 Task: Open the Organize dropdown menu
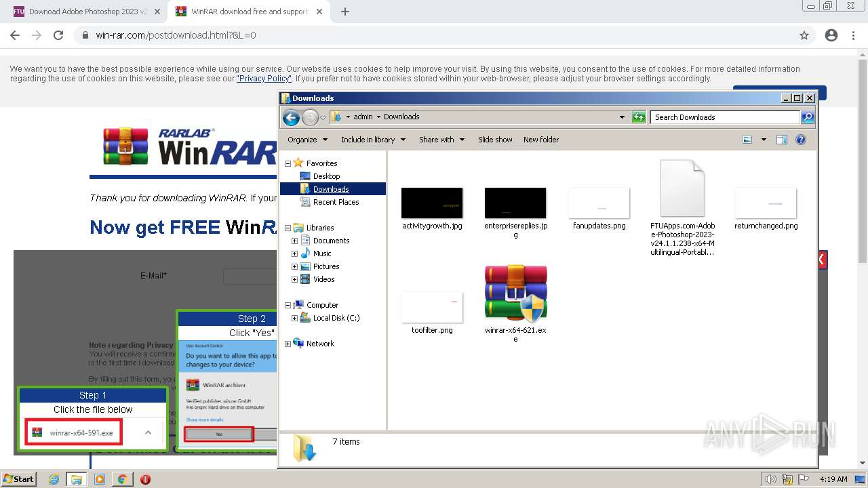click(x=307, y=140)
